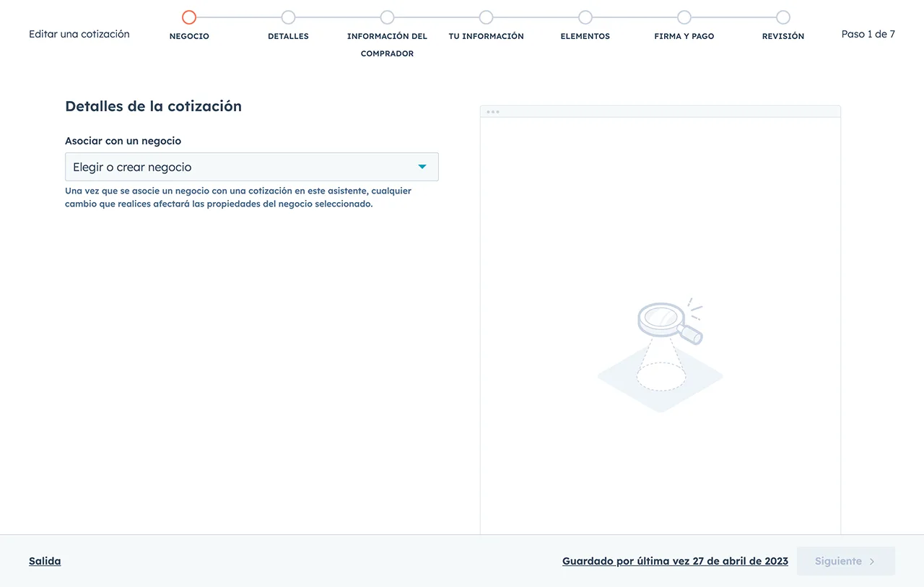The width and height of the screenshot is (924, 587).
Task: Click the Salida link
Action: coord(45,561)
